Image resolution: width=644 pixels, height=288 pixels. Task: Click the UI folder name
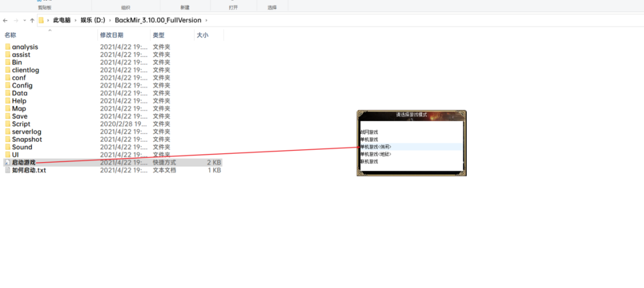(15, 155)
